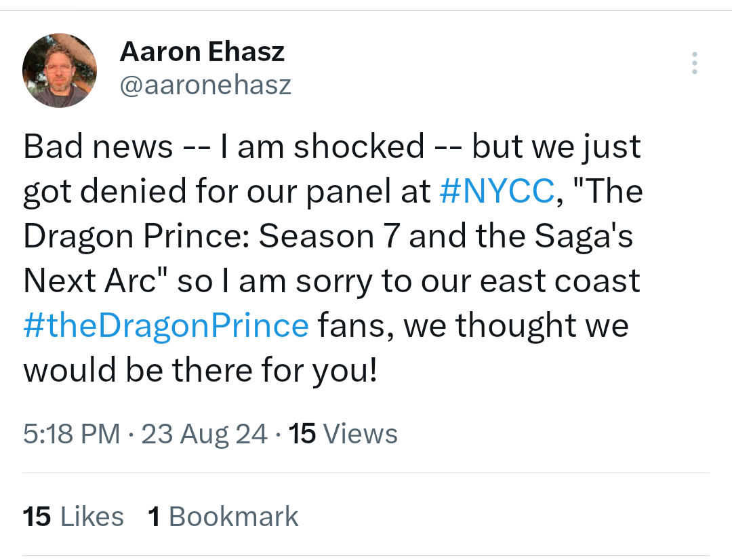This screenshot has width=732, height=560.
Task: Click the 23 Aug 24 date
Action: tap(205, 434)
